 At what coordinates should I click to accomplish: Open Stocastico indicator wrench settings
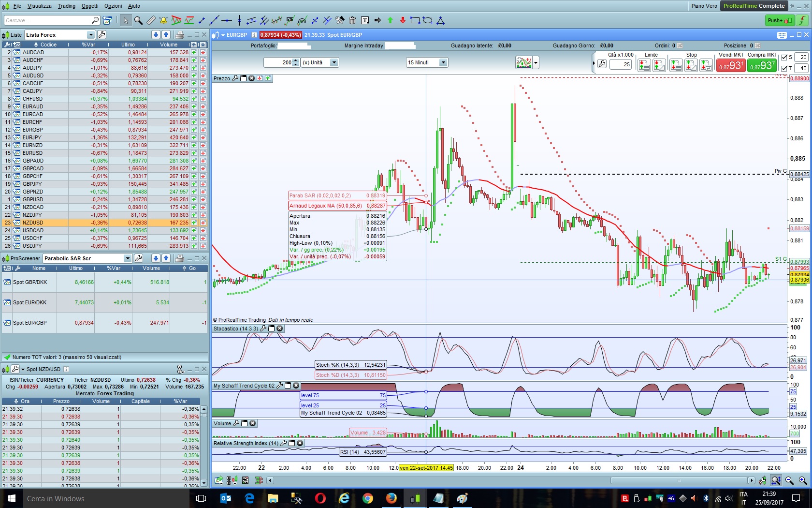click(263, 329)
